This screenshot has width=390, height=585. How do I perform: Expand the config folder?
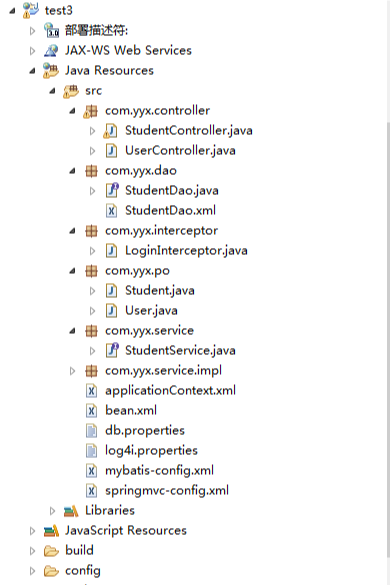click(x=32, y=571)
